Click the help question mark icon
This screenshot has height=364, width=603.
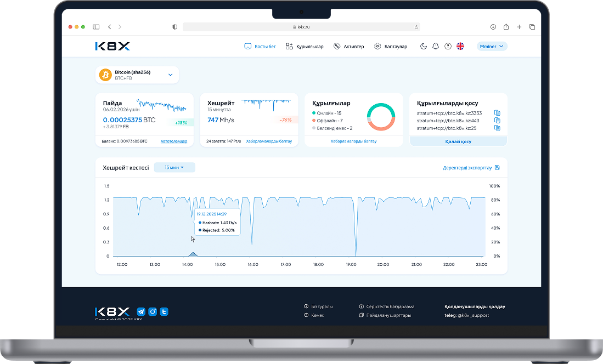point(448,47)
